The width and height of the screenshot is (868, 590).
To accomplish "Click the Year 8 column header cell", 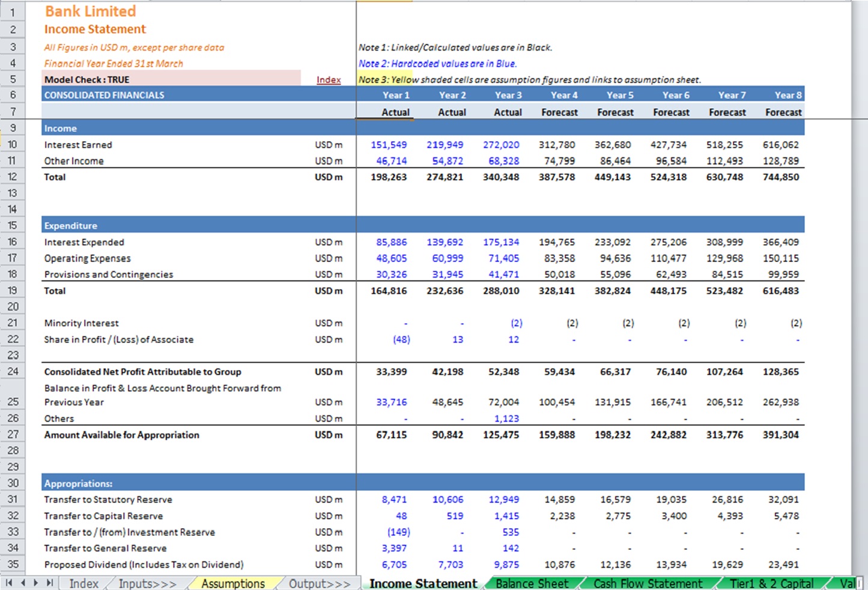I will (788, 95).
